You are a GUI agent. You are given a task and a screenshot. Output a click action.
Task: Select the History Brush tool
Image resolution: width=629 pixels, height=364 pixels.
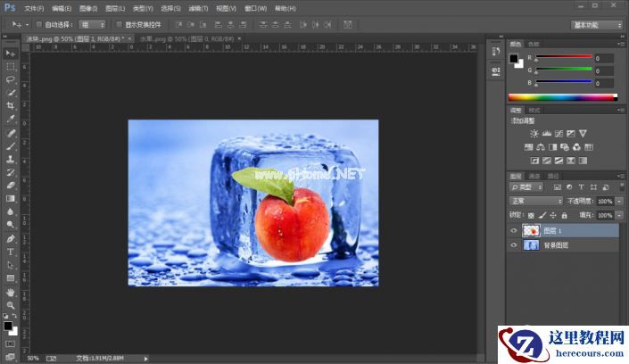11,172
